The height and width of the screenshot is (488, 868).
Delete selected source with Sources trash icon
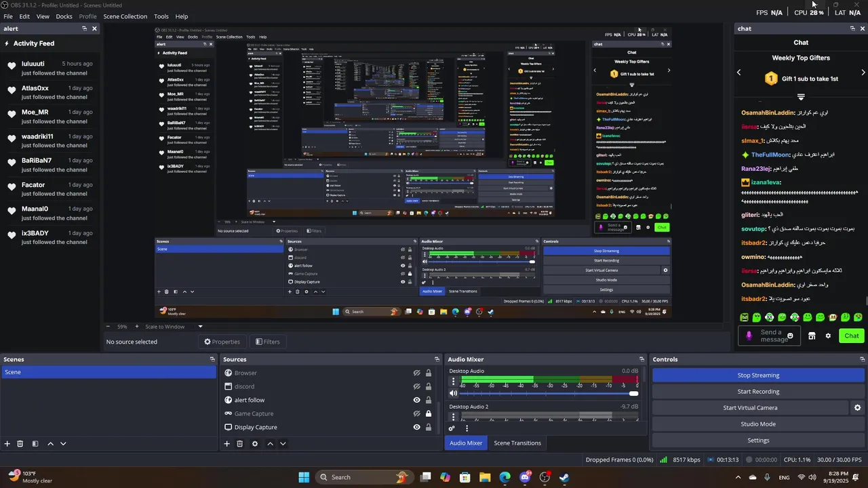pos(239,444)
